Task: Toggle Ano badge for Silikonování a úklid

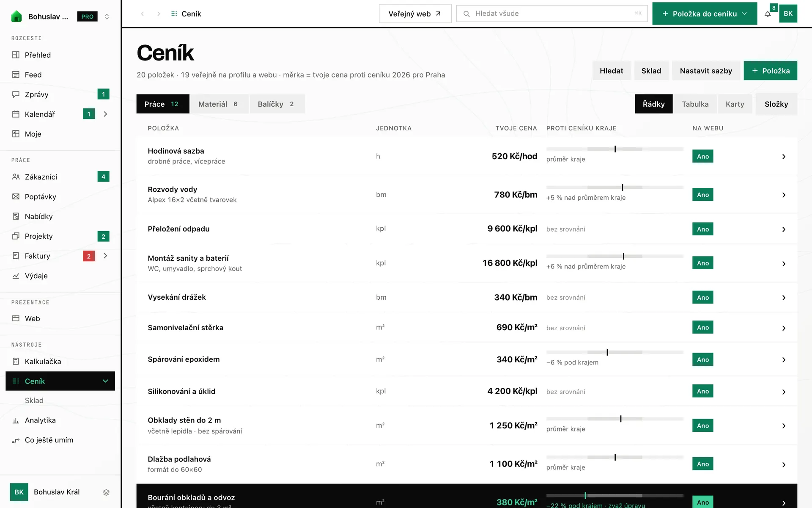Action: click(x=702, y=391)
